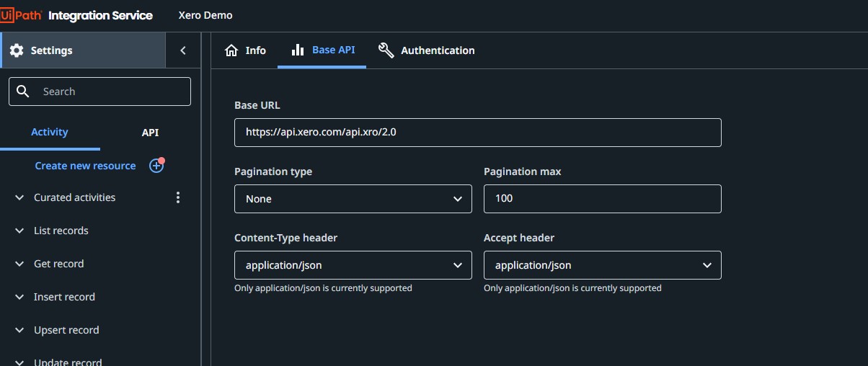Switch to the Info tab
Screen dimensions: 868x366
pyautogui.click(x=245, y=50)
